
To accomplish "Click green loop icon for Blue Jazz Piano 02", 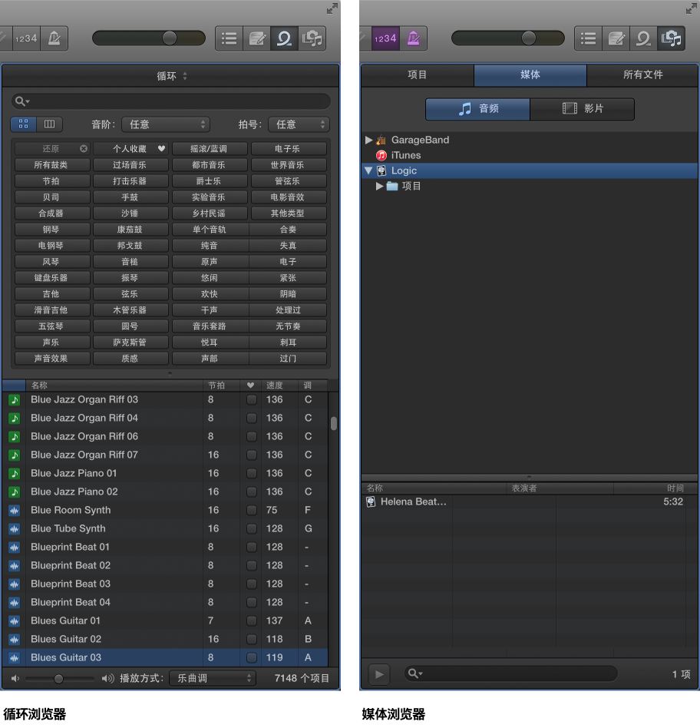I will click(15, 491).
